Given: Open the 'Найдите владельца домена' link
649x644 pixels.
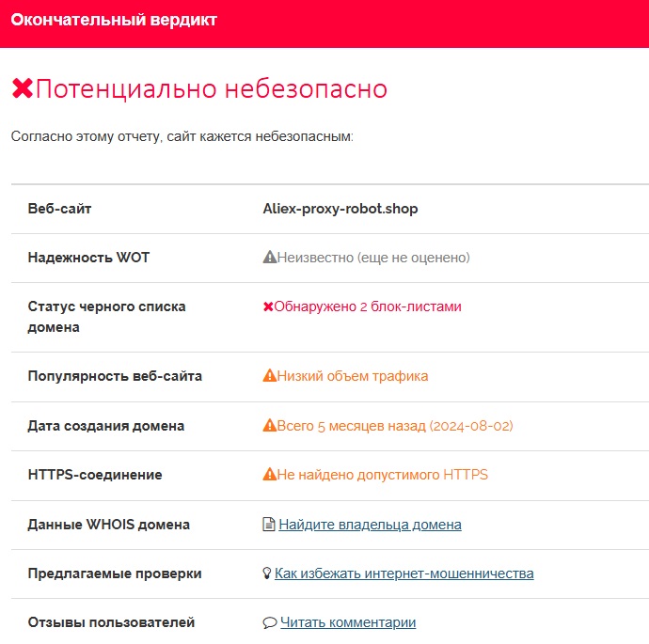Looking at the screenshot, I should (x=370, y=525).
